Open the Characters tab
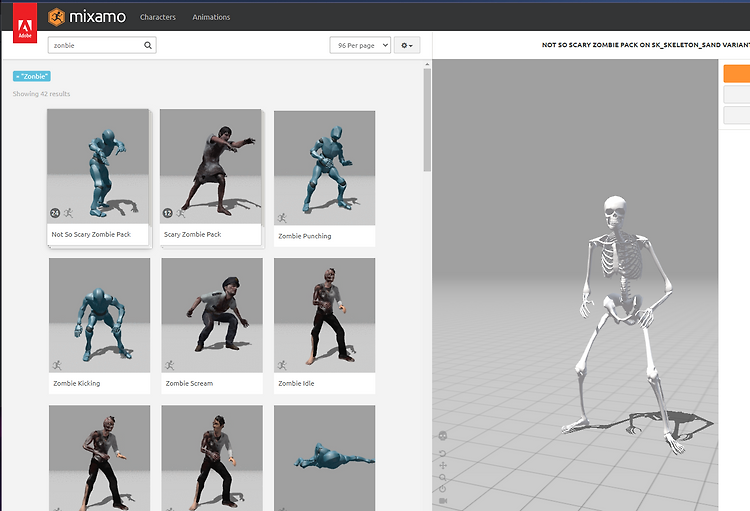Image resolution: width=750 pixels, height=511 pixels. pyautogui.click(x=158, y=17)
